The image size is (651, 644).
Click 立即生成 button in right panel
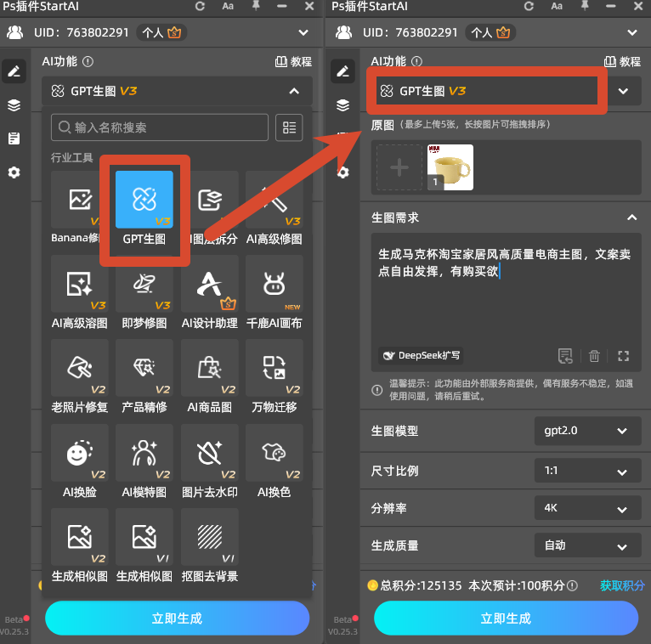click(x=506, y=619)
